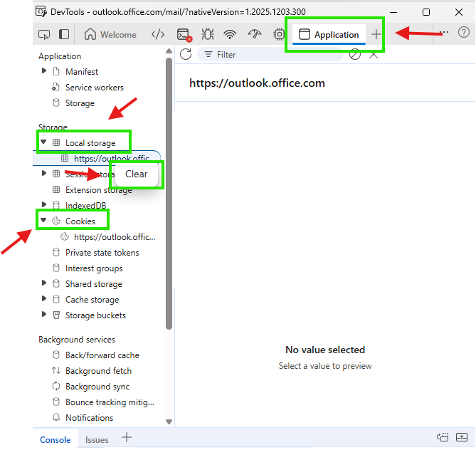Click the sidebar scroll up arrow
The image size is (476, 450).
point(169,51)
